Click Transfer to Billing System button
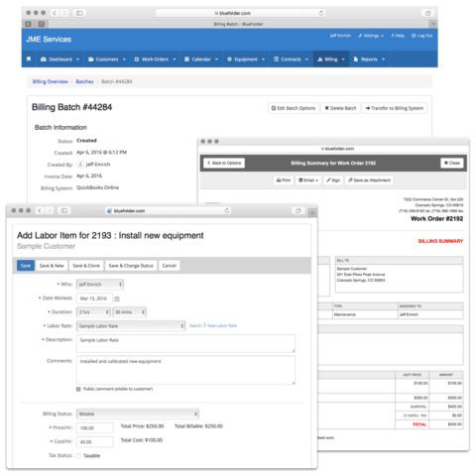This screenshot has width=476, height=476. [395, 108]
